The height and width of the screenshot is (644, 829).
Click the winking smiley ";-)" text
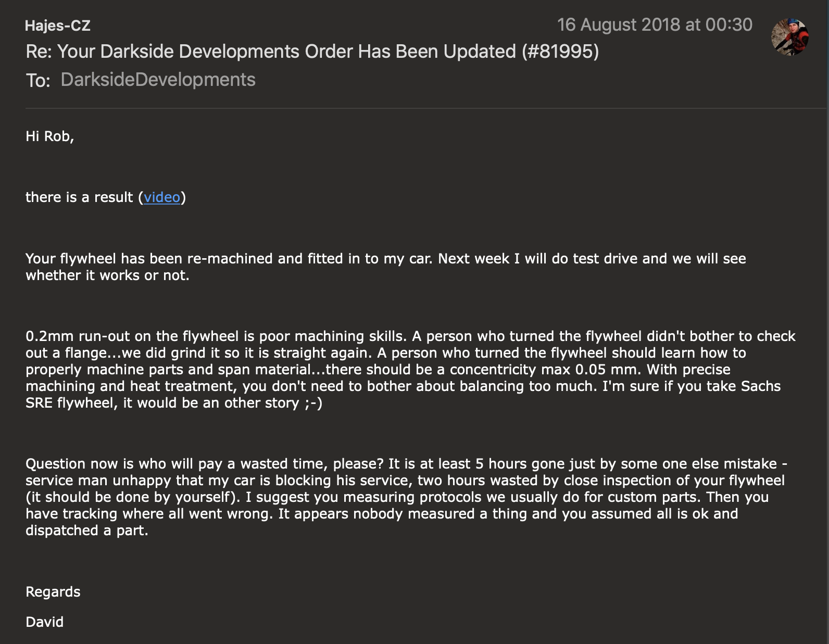pos(314,403)
